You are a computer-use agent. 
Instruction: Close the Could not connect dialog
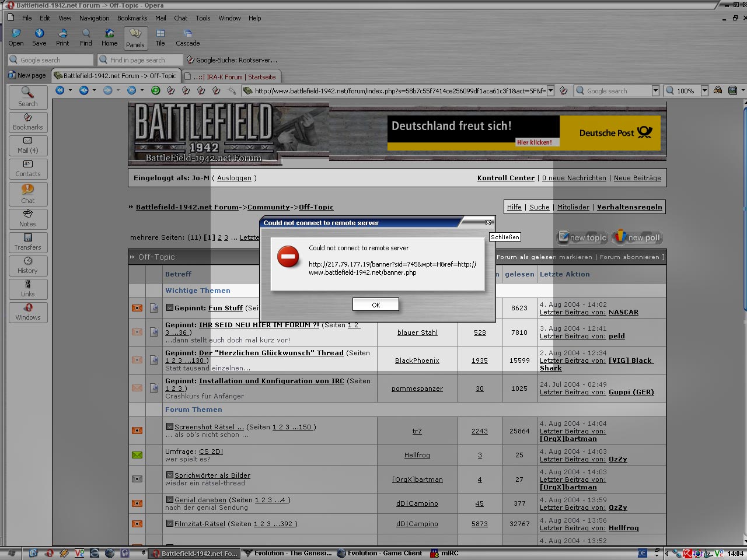click(x=488, y=222)
